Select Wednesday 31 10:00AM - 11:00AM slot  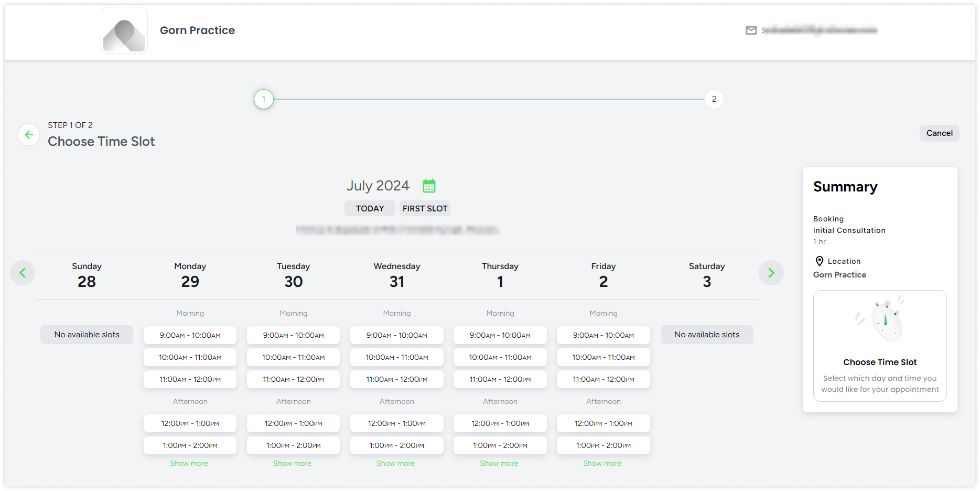397,357
